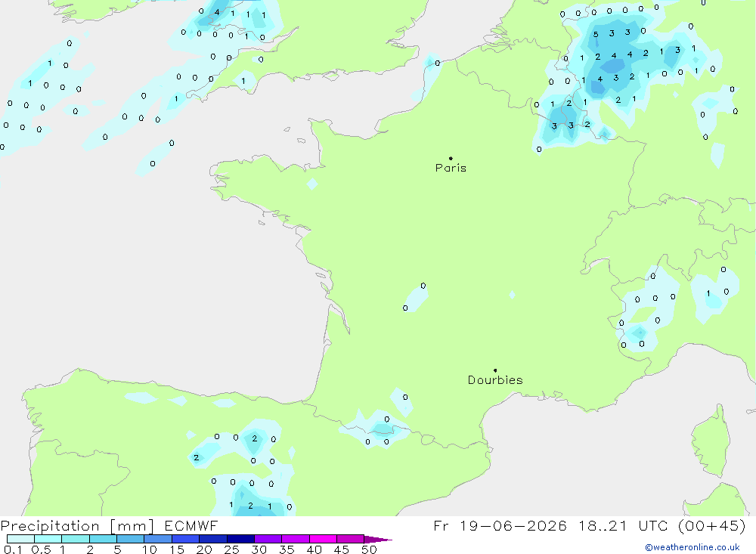
Task: Pick legend swatch between 45 and 50
Action: click(x=351, y=539)
